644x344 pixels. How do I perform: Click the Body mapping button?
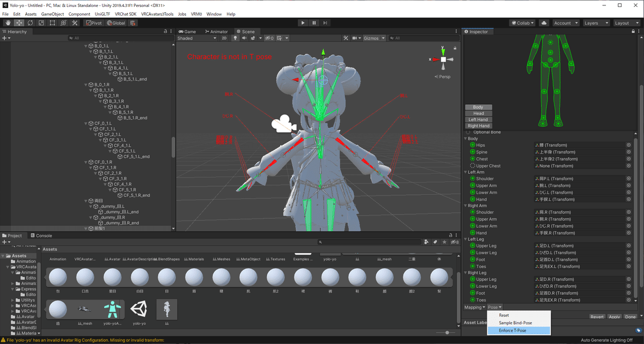[x=478, y=107]
